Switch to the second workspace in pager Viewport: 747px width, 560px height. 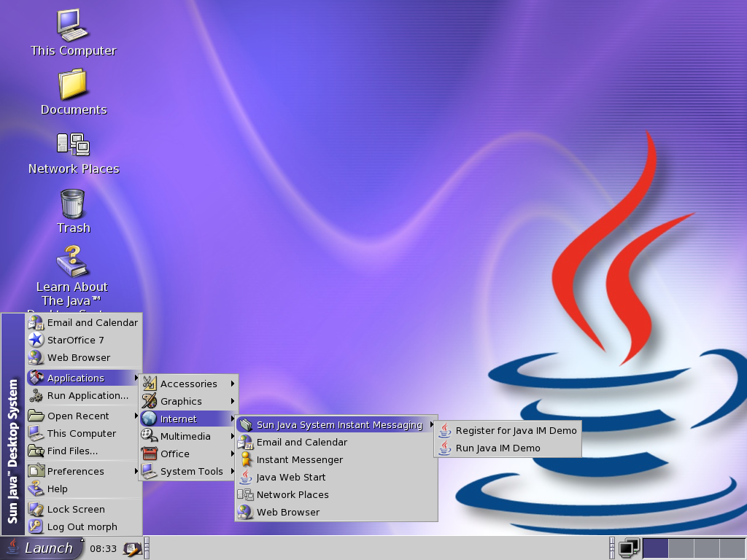pos(681,548)
